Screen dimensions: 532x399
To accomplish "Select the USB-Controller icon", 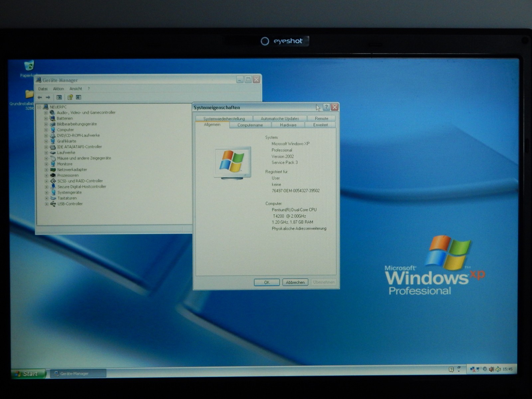I will pyautogui.click(x=53, y=204).
